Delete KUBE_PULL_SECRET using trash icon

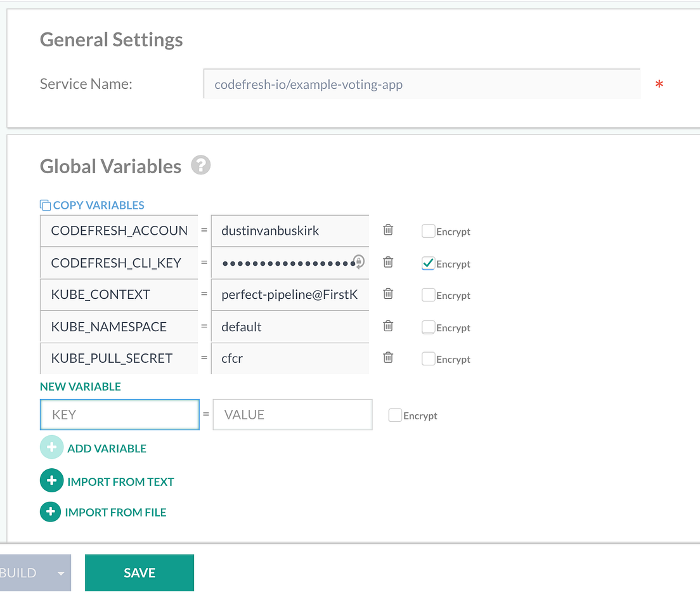388,357
